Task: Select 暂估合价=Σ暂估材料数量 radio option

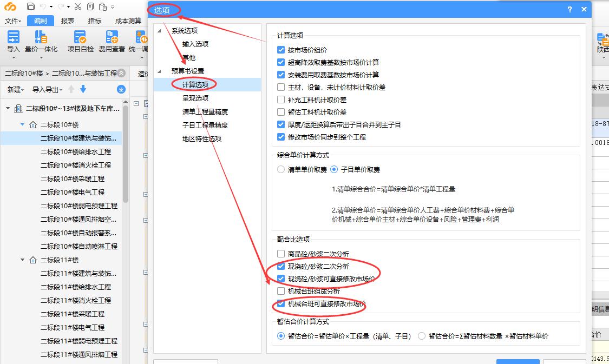Action: [421, 336]
